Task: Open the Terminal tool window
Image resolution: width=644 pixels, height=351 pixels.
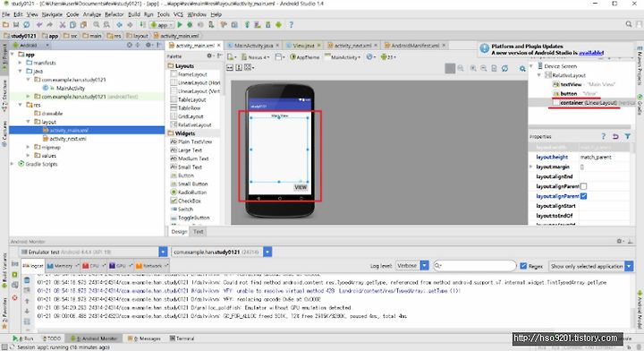Action: point(182,338)
